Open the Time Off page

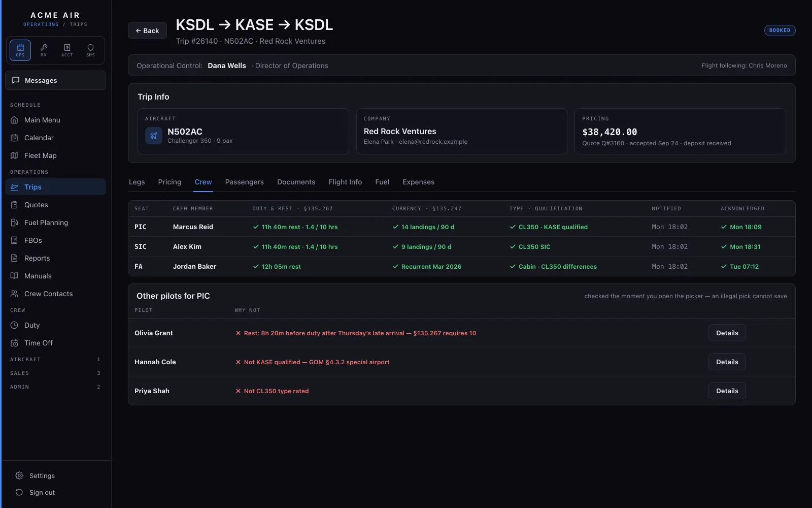(56, 343)
